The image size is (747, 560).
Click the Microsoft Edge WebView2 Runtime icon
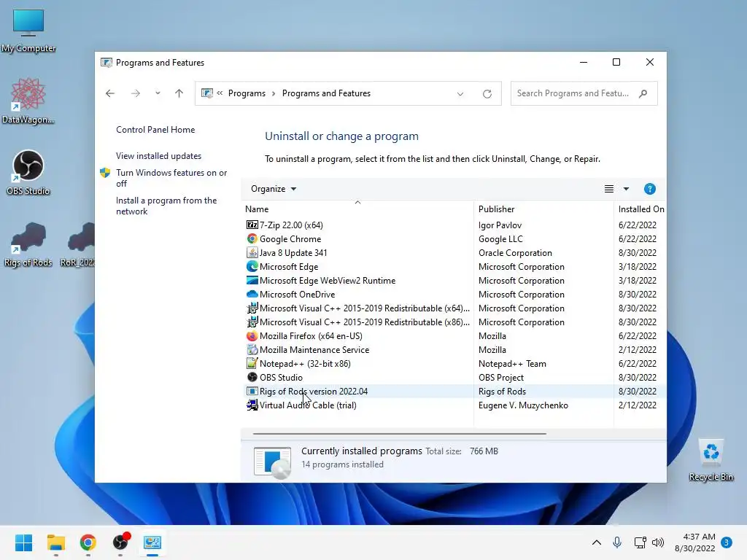pos(252,280)
